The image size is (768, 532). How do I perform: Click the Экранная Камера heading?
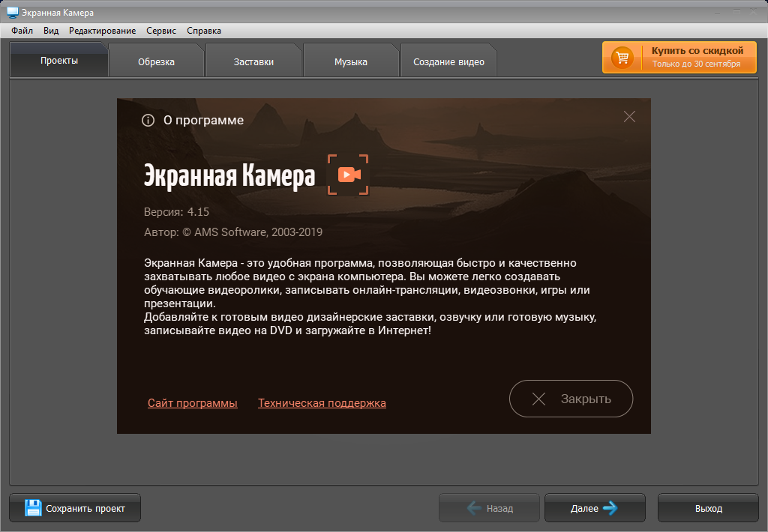click(229, 175)
